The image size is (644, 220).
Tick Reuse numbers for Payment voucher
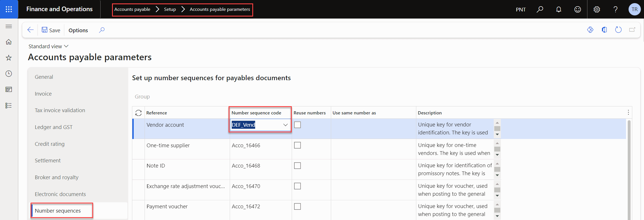point(297,206)
